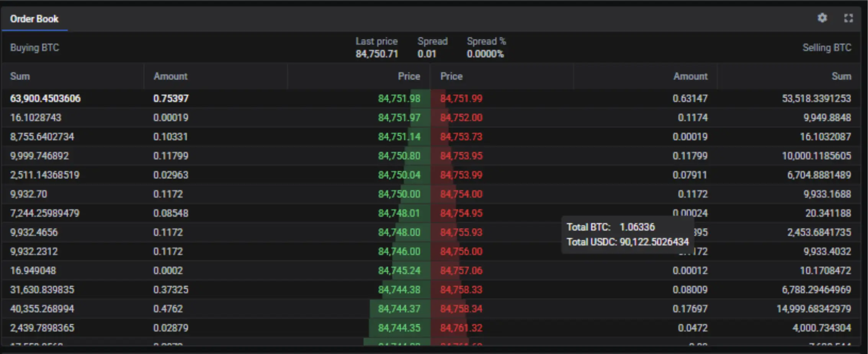Image resolution: width=868 pixels, height=354 pixels.
Task: Click bid sum 31,630.839835
Action: tap(42, 290)
